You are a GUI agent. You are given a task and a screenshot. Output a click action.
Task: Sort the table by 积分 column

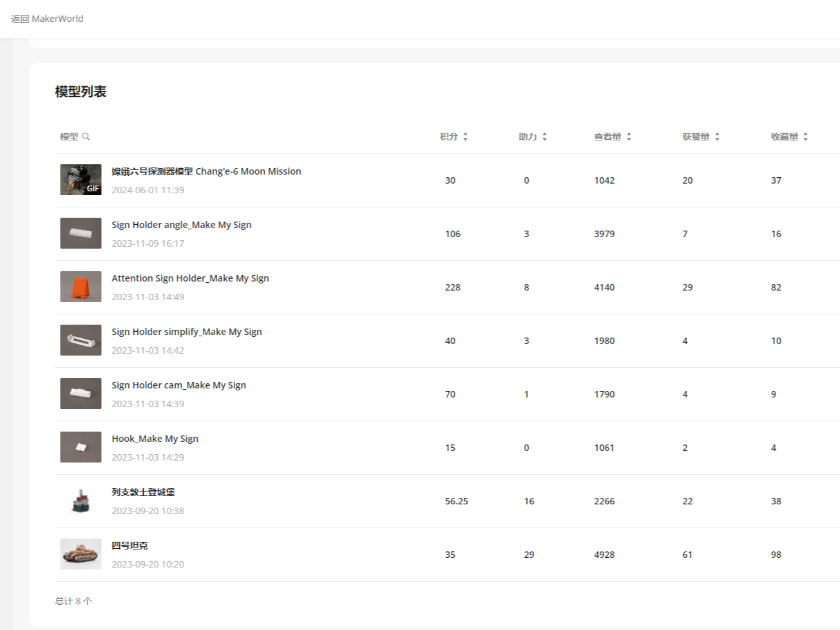465,137
